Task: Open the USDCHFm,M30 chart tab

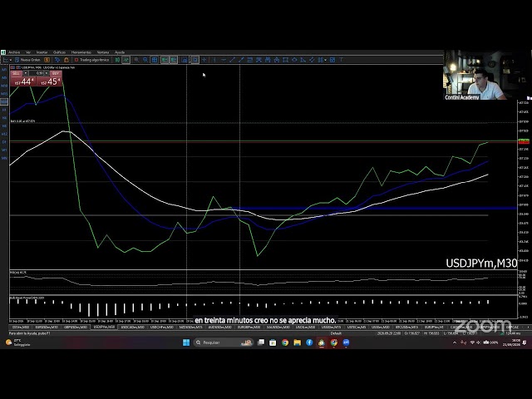Action: point(161,328)
